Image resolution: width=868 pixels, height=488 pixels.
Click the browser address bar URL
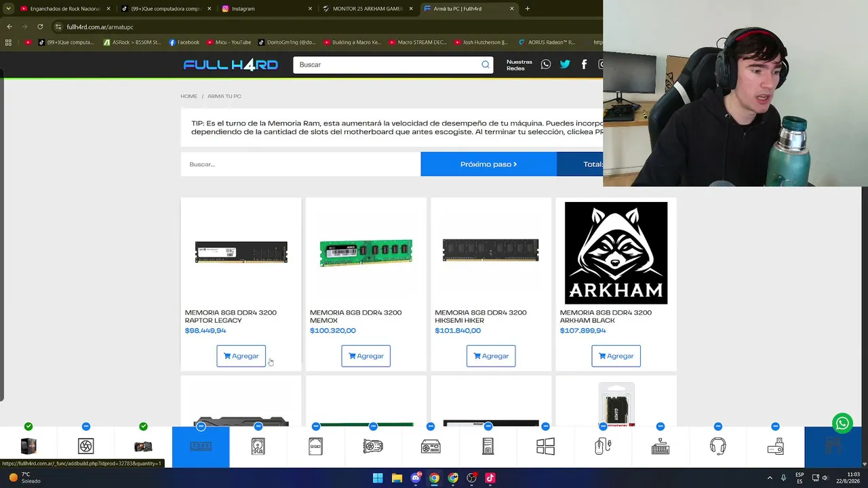pyautogui.click(x=100, y=26)
